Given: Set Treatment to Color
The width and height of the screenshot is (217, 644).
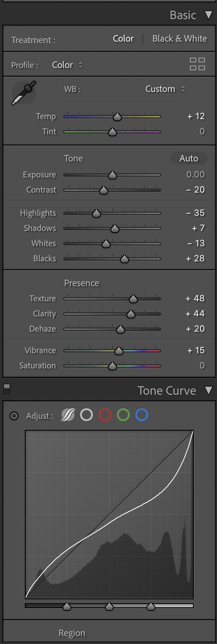Looking at the screenshot, I should (123, 39).
